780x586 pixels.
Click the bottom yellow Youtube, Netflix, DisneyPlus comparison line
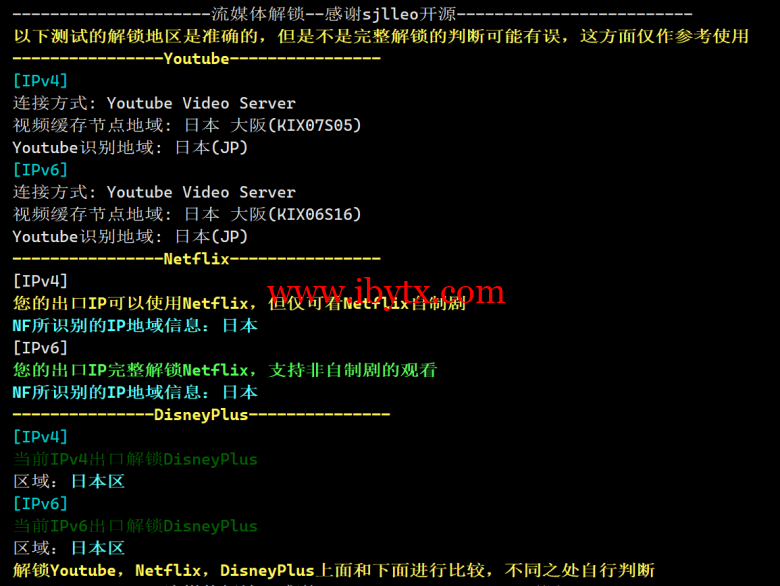click(x=334, y=571)
